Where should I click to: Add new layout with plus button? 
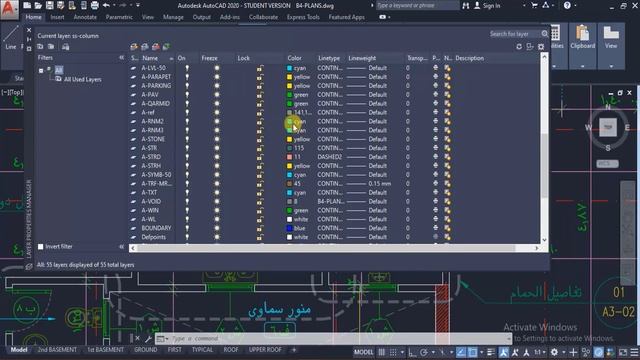(293, 350)
